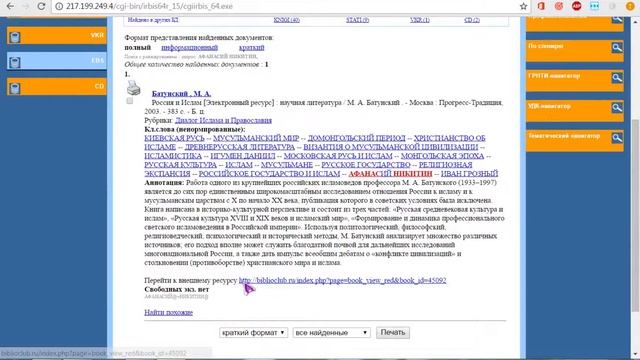Open the STATI results link

click(x=358, y=20)
